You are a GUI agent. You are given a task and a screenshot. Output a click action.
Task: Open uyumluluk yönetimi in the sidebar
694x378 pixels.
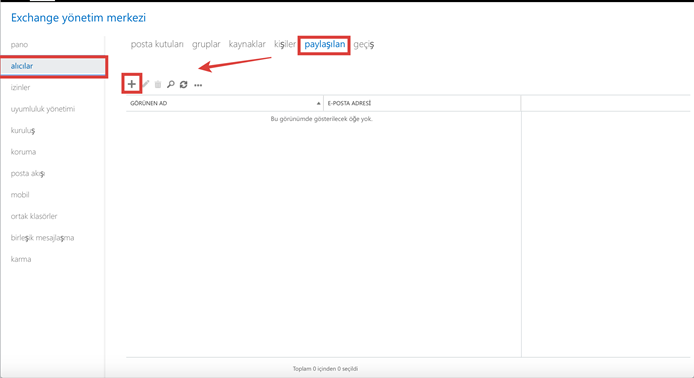[x=42, y=109]
